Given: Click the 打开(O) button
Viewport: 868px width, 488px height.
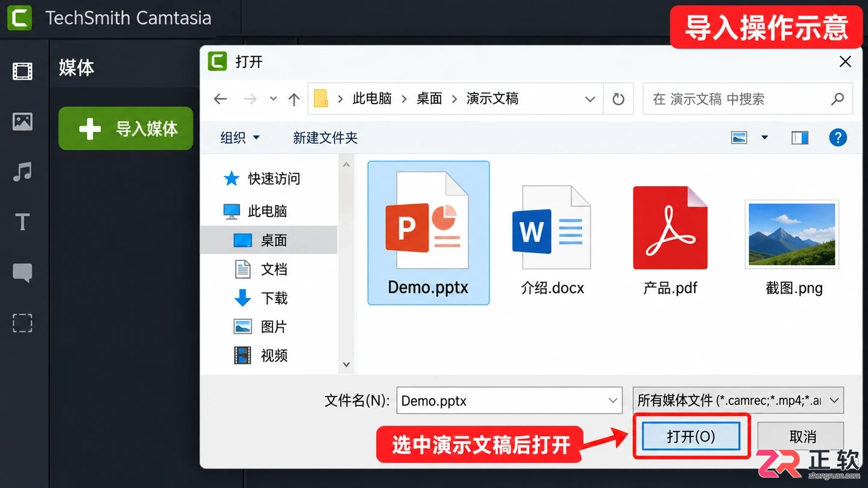Looking at the screenshot, I should (691, 436).
